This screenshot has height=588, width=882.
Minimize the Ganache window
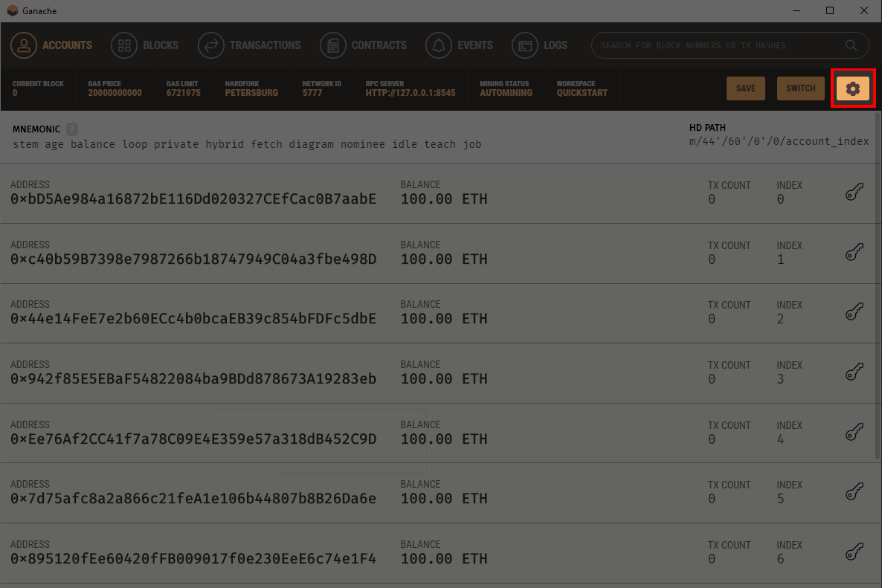coord(796,10)
